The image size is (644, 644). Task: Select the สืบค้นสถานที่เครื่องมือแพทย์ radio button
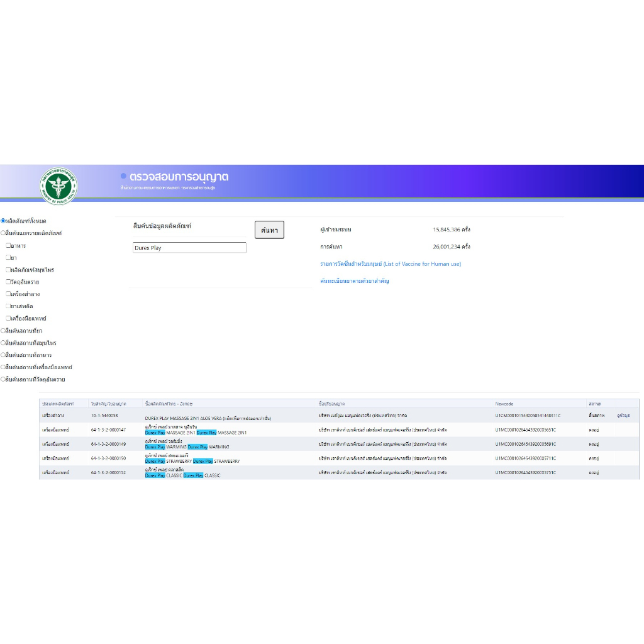(x=3, y=367)
